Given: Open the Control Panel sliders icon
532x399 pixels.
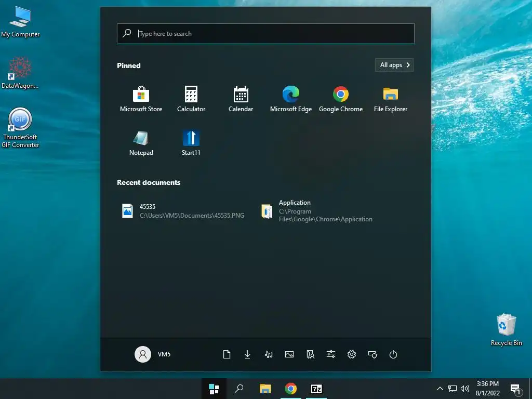Looking at the screenshot, I should (x=331, y=354).
